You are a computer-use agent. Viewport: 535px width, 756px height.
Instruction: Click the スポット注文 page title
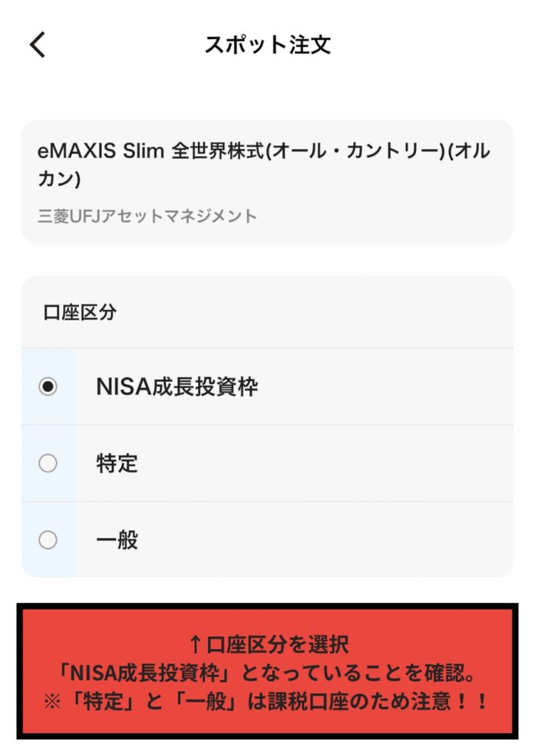pos(267,44)
